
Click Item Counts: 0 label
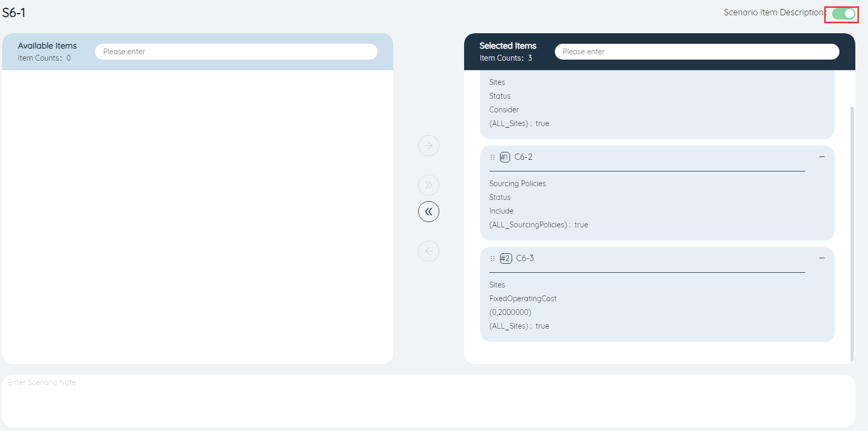[44, 58]
